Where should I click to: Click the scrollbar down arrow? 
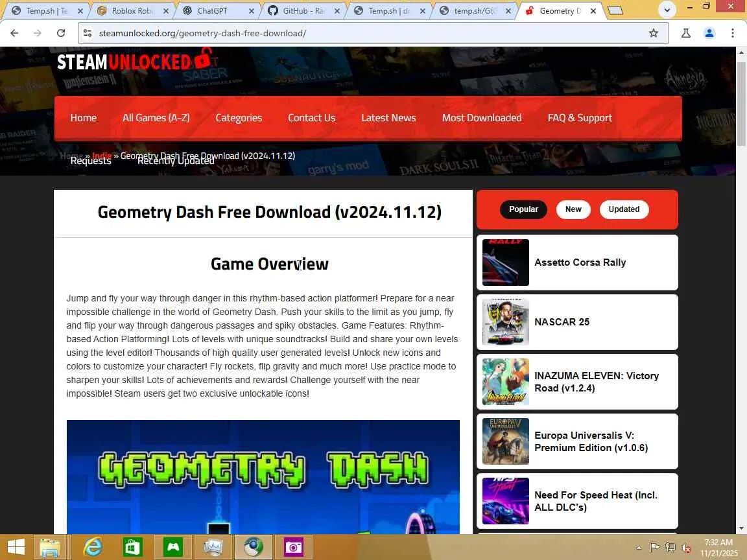point(741,529)
